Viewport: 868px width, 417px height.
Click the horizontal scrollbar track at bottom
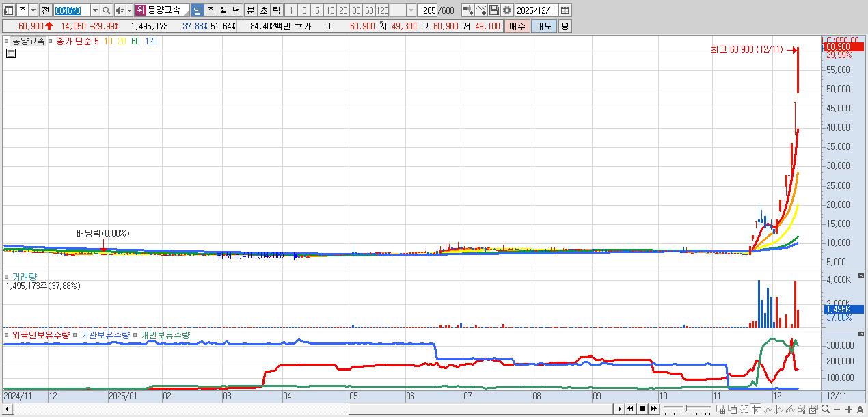pyautogui.click(x=314, y=409)
